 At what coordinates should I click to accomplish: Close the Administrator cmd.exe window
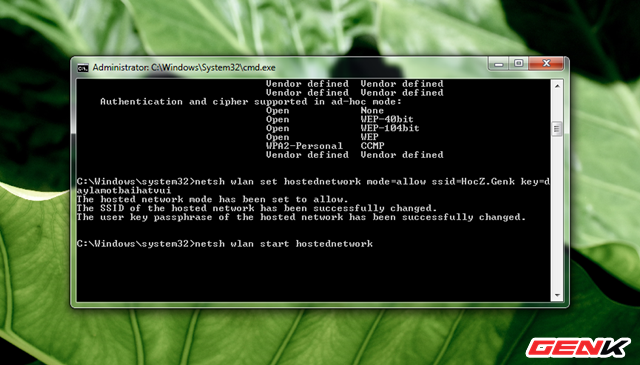[546, 64]
